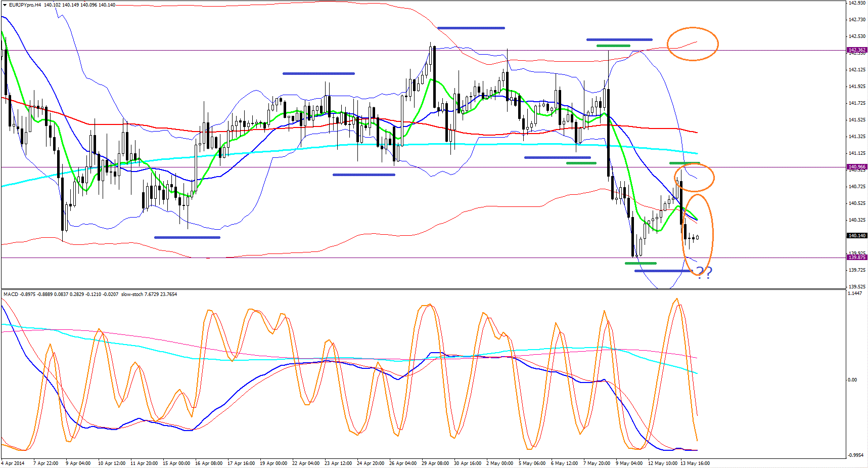Click the current price label 140.140
The image size is (868, 468).
point(857,235)
